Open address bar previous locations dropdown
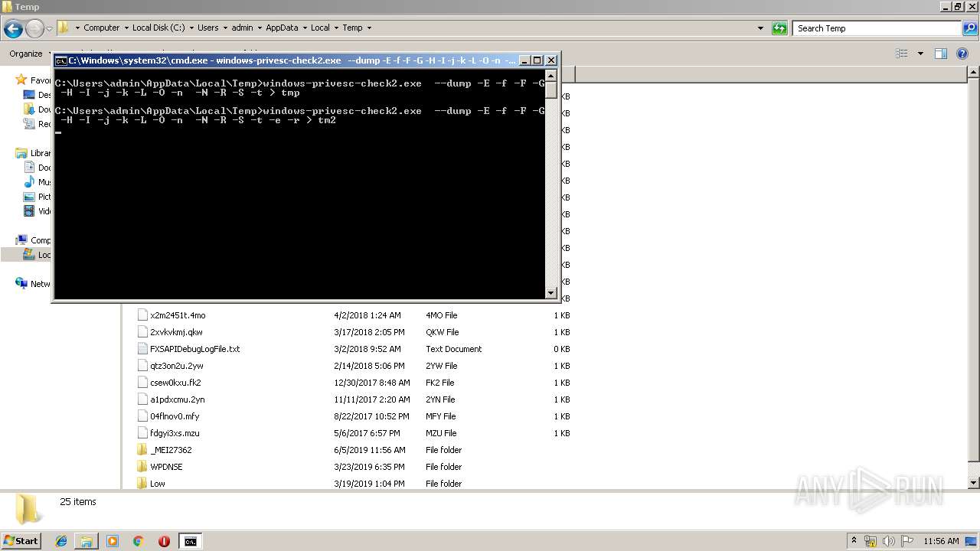The image size is (980, 551). point(760,28)
